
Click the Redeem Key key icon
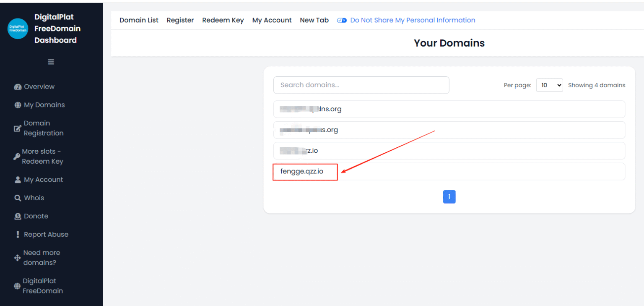click(x=17, y=157)
